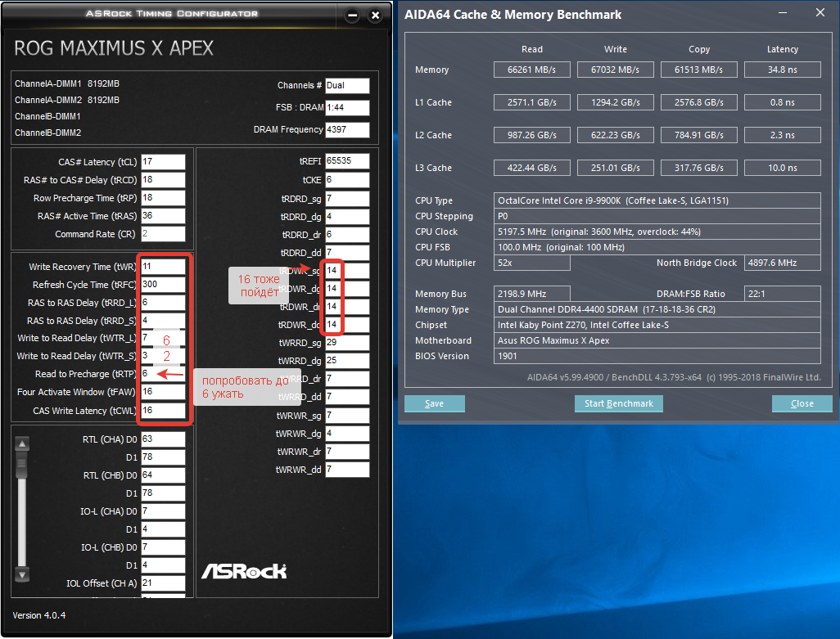This screenshot has height=639, width=840.
Task: Click the tRDRD_dr value field
Action: pyautogui.click(x=347, y=235)
